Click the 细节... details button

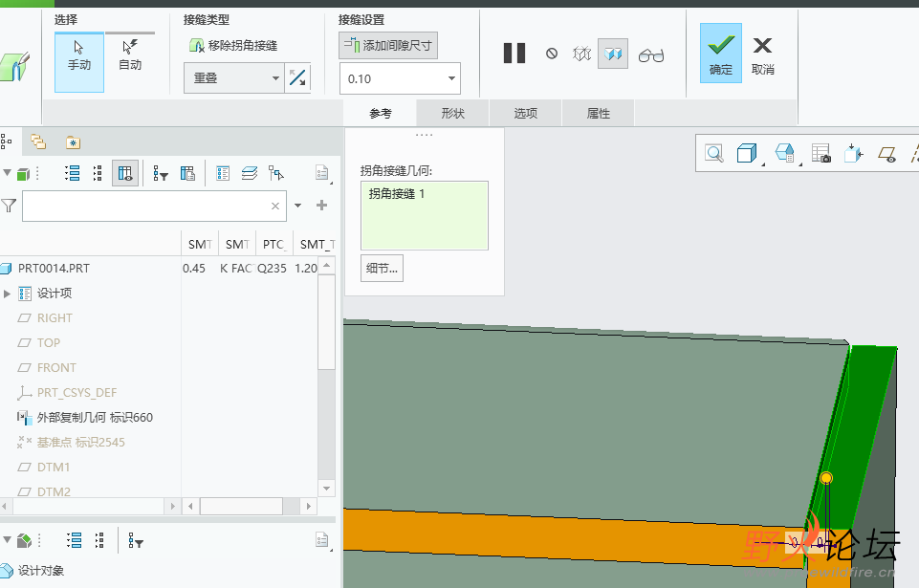(382, 269)
